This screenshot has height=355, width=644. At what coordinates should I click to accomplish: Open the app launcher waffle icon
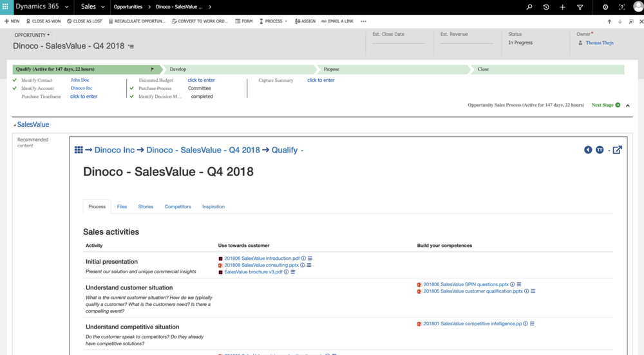point(5,6)
